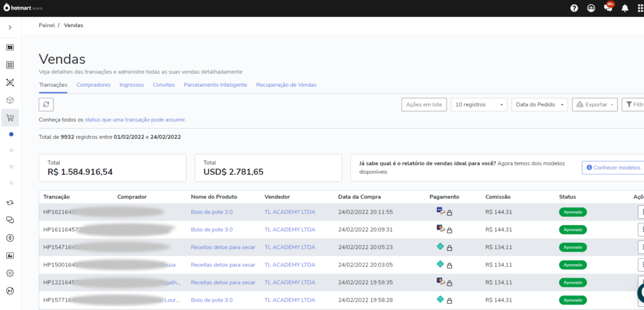Expand the left sidebar with the chevron

[10, 28]
